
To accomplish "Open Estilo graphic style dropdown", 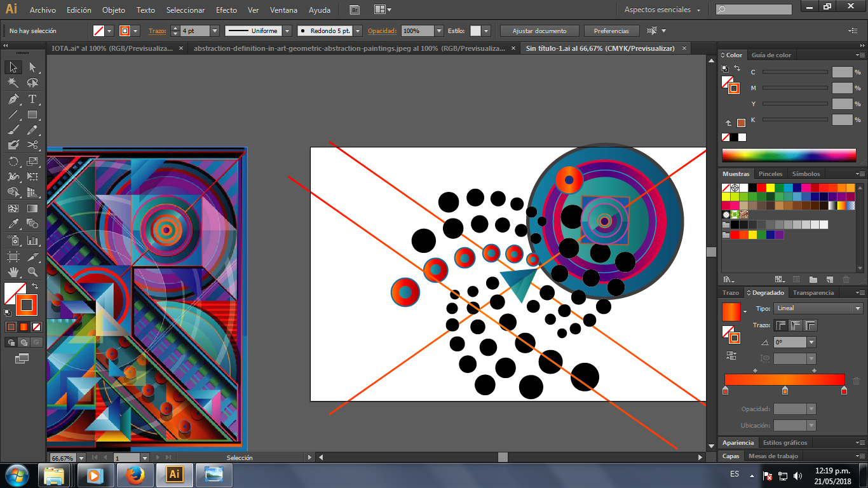I will [x=486, y=30].
